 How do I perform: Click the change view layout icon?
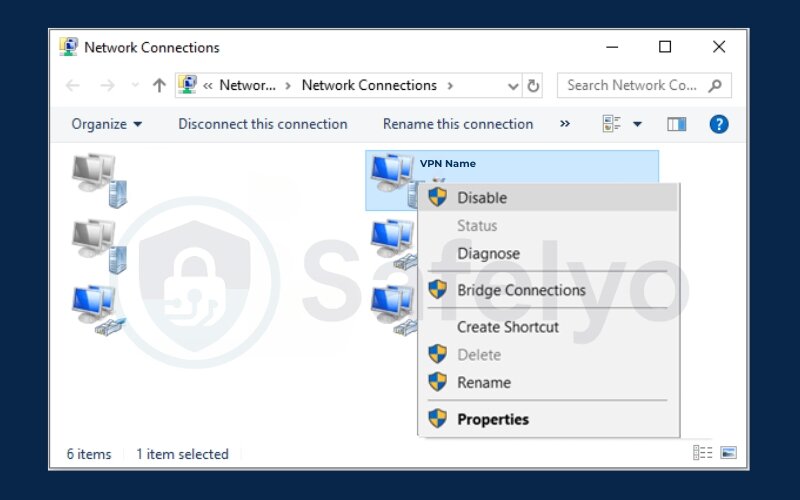coord(612,125)
